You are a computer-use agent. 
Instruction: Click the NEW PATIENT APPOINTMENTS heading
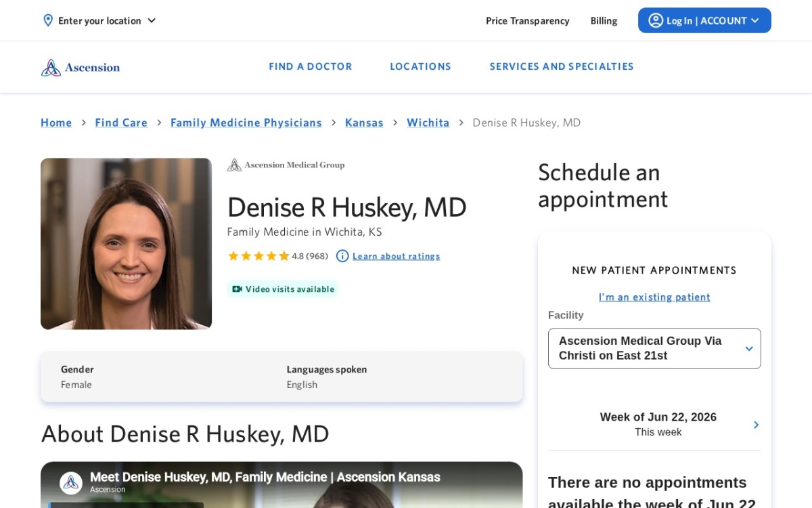pos(654,270)
